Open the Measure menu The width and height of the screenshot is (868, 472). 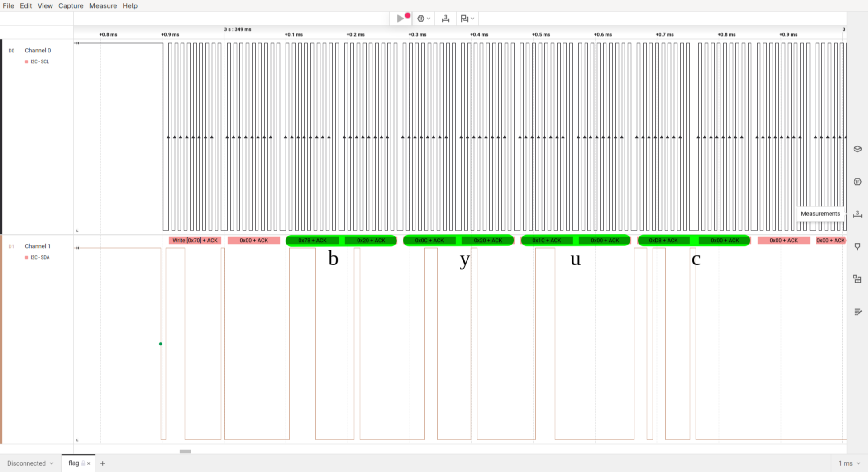[x=103, y=6]
